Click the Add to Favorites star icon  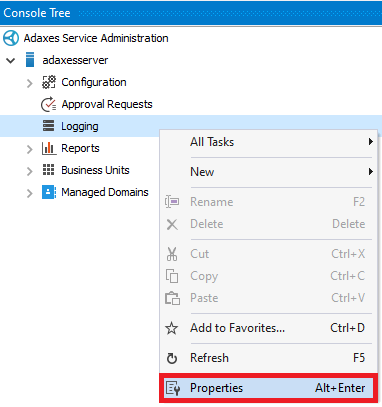pos(172,328)
